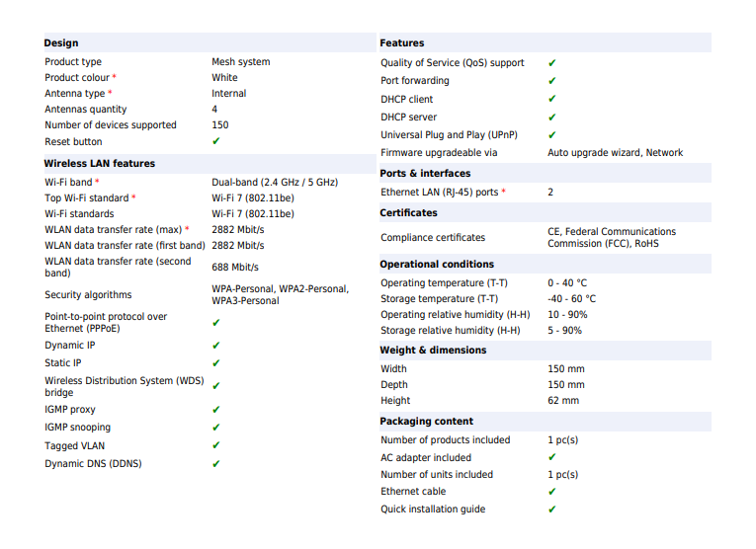Viewport: 756px width, 549px height.
Task: Click the Static IP checkmark
Action: coord(216,363)
